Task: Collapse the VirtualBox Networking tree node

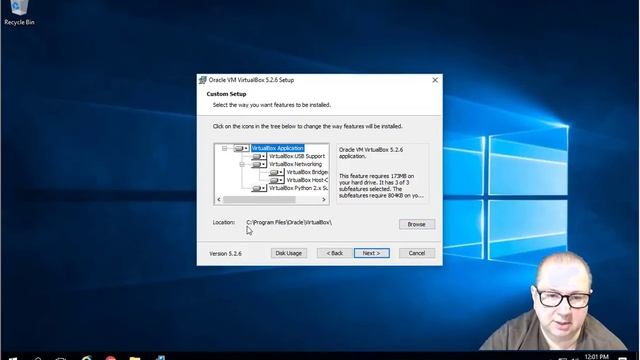Action: pyautogui.click(x=242, y=164)
